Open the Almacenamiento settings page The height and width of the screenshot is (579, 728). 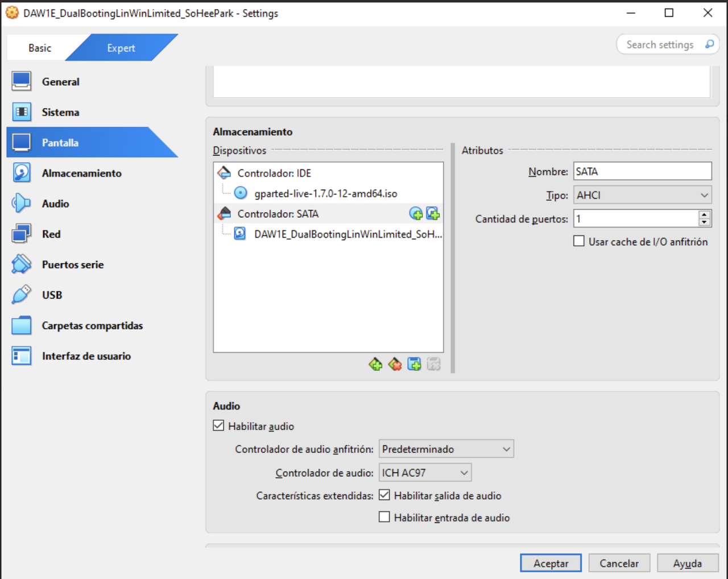81,173
